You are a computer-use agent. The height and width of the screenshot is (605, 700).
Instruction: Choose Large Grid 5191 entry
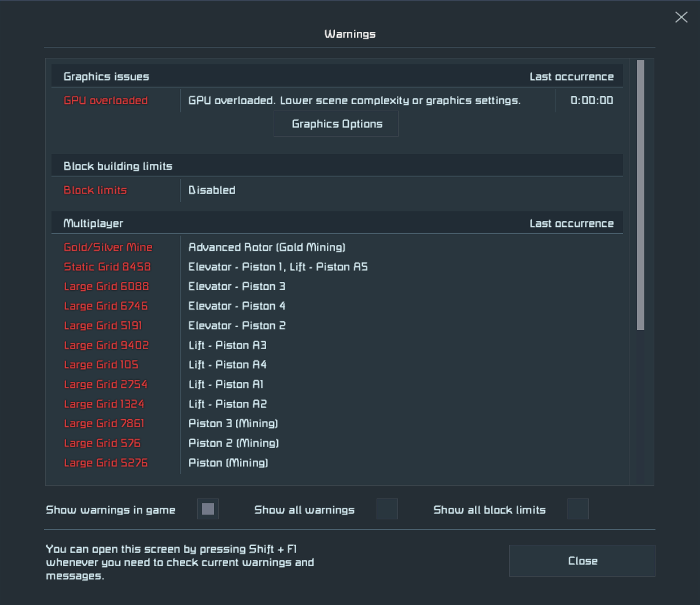tap(103, 326)
